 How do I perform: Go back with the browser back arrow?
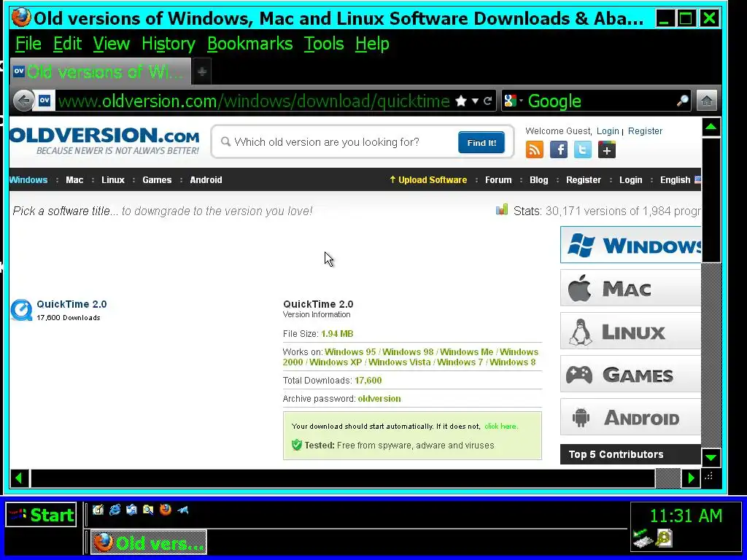[23, 101]
